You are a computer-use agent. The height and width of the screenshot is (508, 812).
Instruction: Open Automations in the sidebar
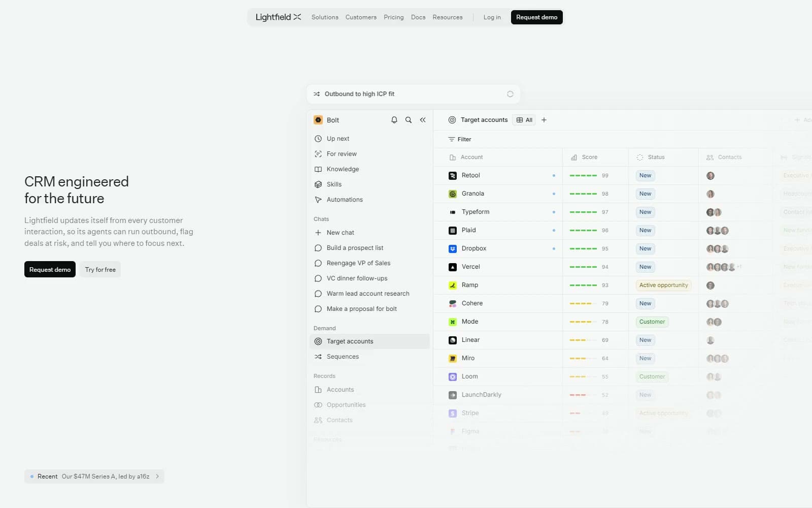[369, 200]
